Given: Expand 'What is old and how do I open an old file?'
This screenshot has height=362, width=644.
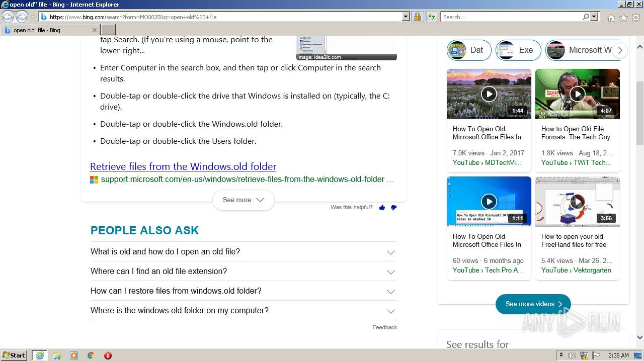Looking at the screenshot, I should (244, 252).
